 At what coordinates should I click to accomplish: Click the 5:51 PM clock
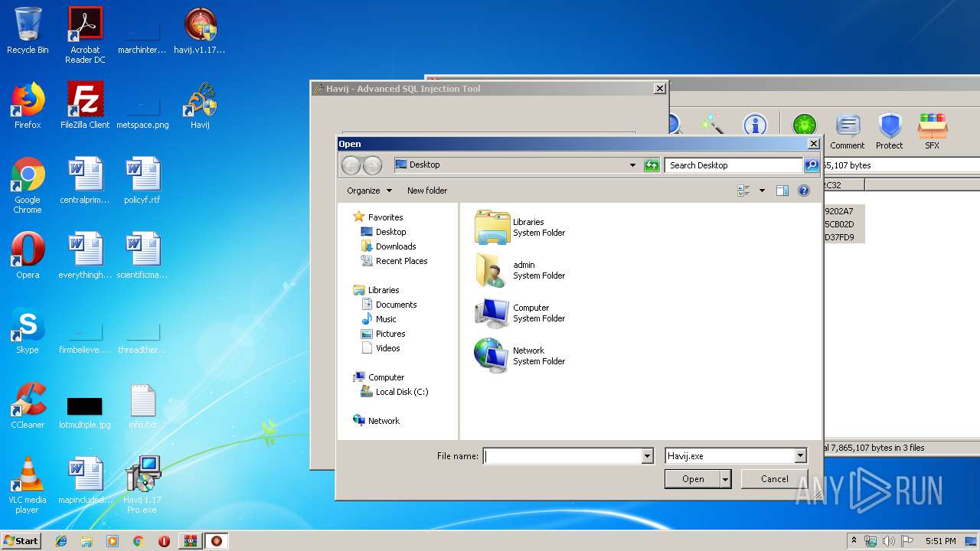tap(940, 541)
